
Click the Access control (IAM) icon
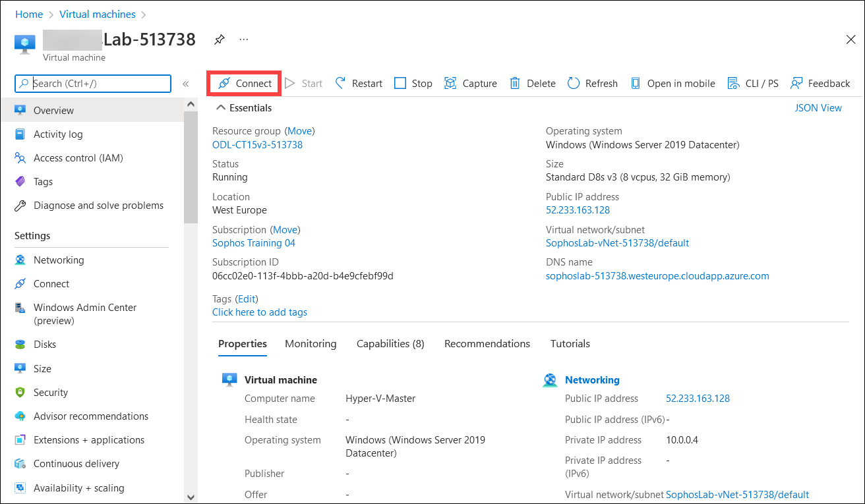(20, 158)
